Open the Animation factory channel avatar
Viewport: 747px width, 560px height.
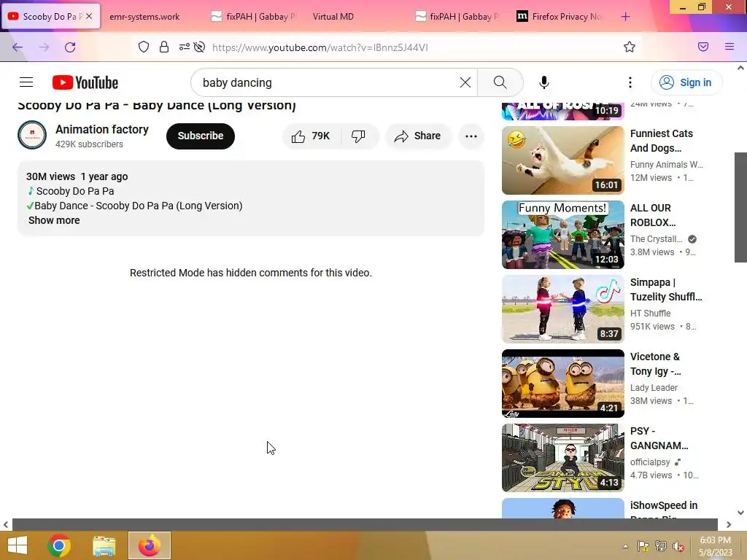point(32,135)
